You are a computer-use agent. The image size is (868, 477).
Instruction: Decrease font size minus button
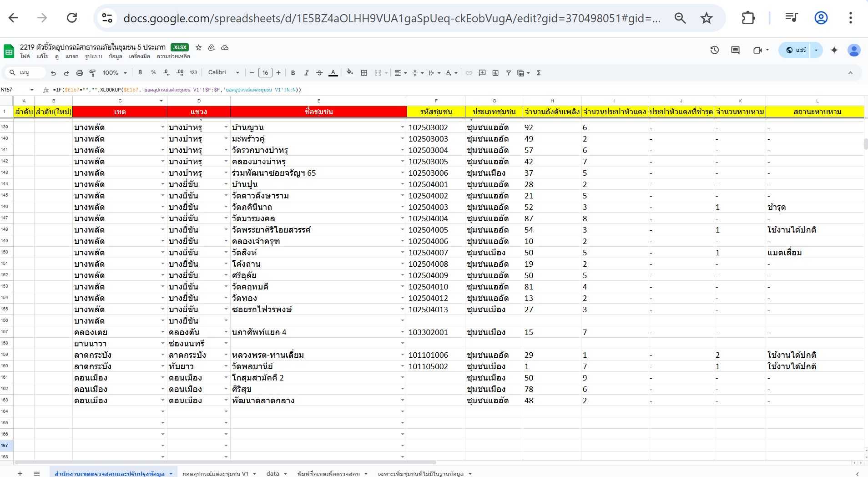(x=252, y=73)
